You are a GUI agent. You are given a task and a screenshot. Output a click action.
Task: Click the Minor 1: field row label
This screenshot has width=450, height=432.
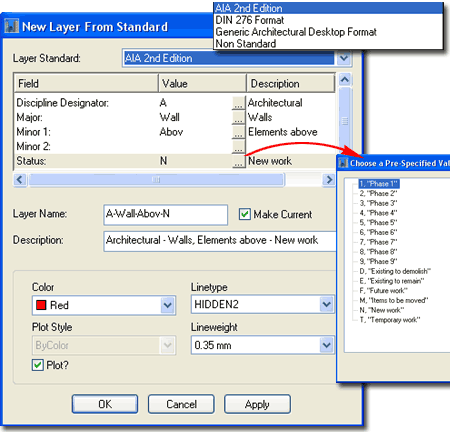[34, 132]
